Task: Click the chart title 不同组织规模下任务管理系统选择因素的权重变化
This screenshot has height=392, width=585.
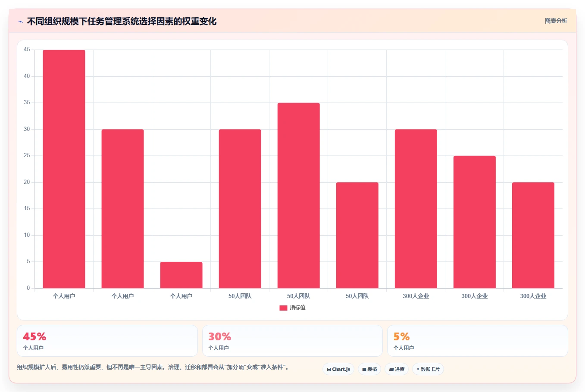Action: tap(122, 21)
